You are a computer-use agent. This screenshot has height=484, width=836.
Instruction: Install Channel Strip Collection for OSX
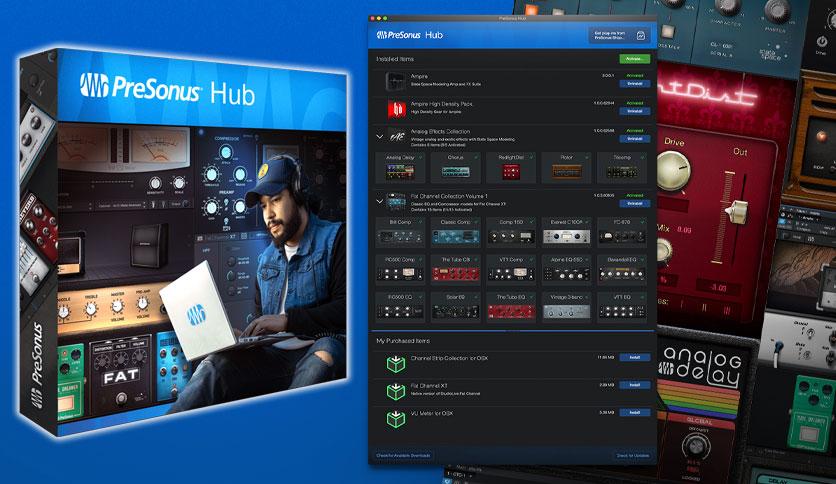(634, 357)
